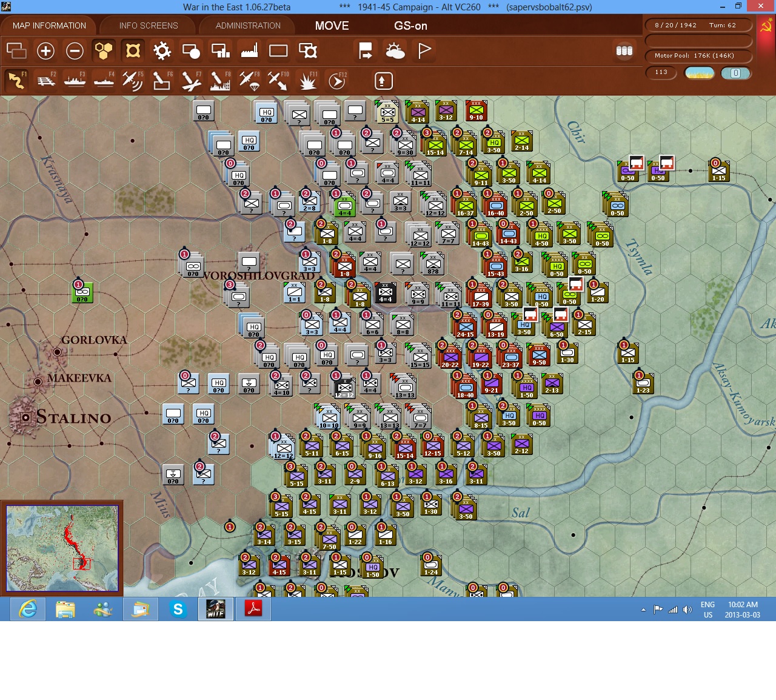The width and height of the screenshot is (776, 700).
Task: Click the minimap overview in bottom-left corner
Action: pyautogui.click(x=62, y=548)
